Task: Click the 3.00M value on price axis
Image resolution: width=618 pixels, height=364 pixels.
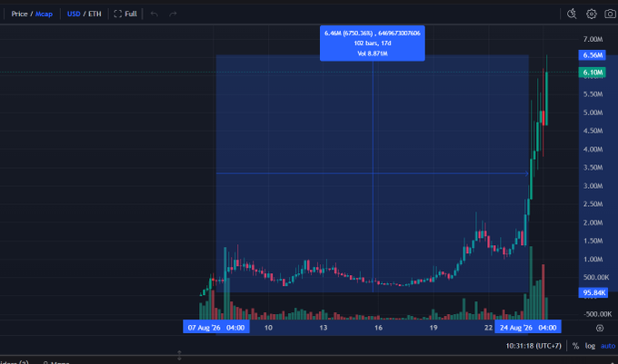Action: click(x=593, y=186)
